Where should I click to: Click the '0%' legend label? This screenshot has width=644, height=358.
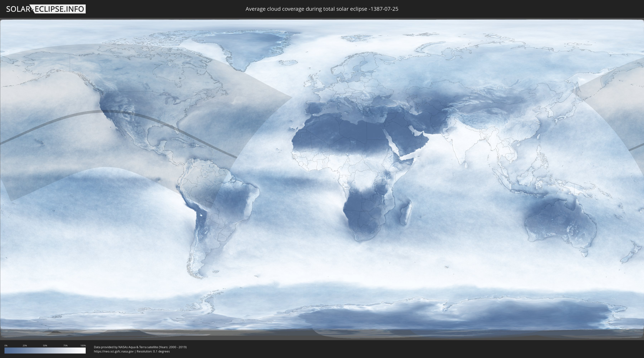click(x=6, y=345)
